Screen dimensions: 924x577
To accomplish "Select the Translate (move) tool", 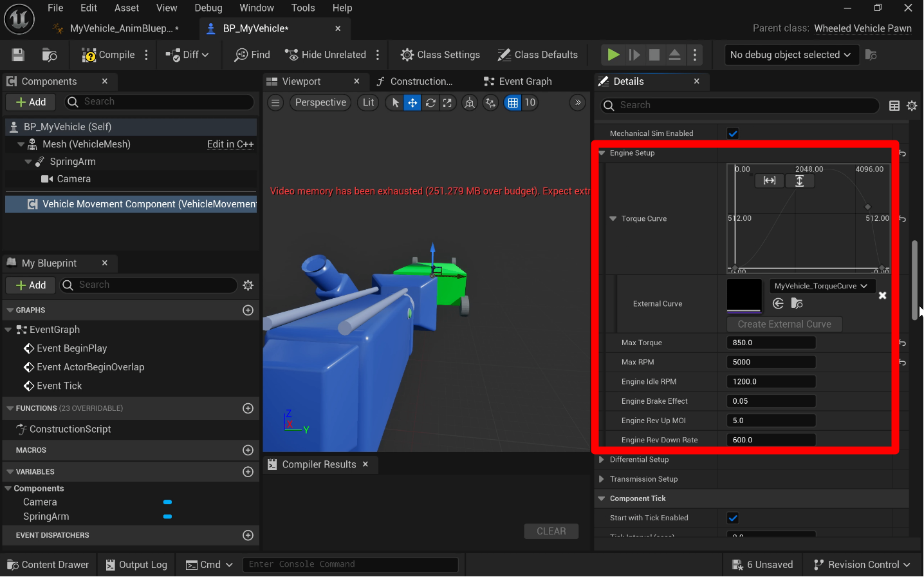I will 412,102.
